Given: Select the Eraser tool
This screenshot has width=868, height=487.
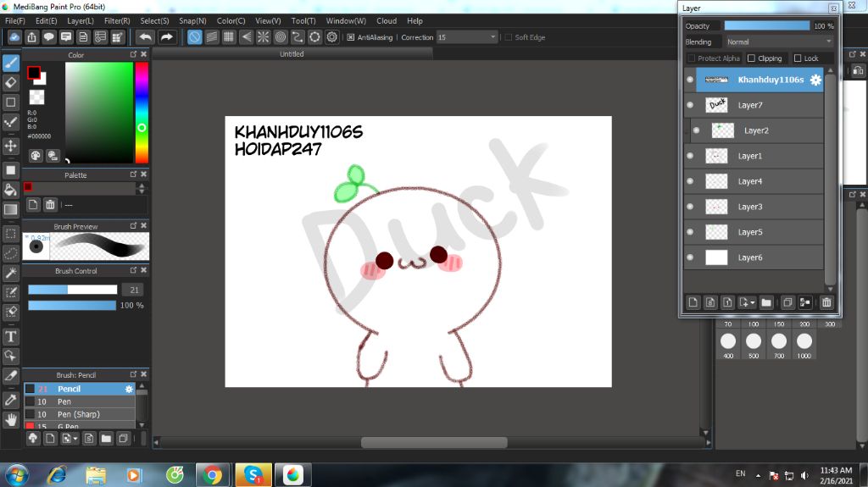Looking at the screenshot, I should tap(10, 82).
